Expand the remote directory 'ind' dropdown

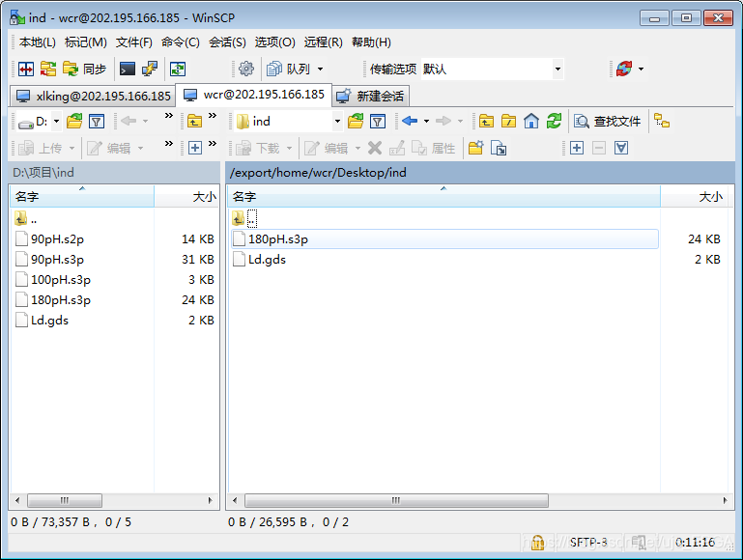pos(337,122)
